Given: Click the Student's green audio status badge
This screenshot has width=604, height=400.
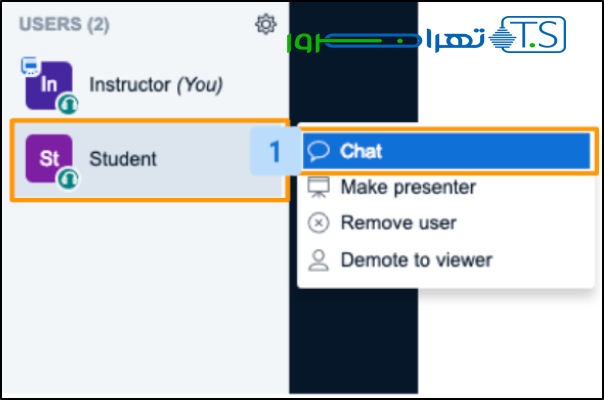Looking at the screenshot, I should pyautogui.click(x=68, y=177).
